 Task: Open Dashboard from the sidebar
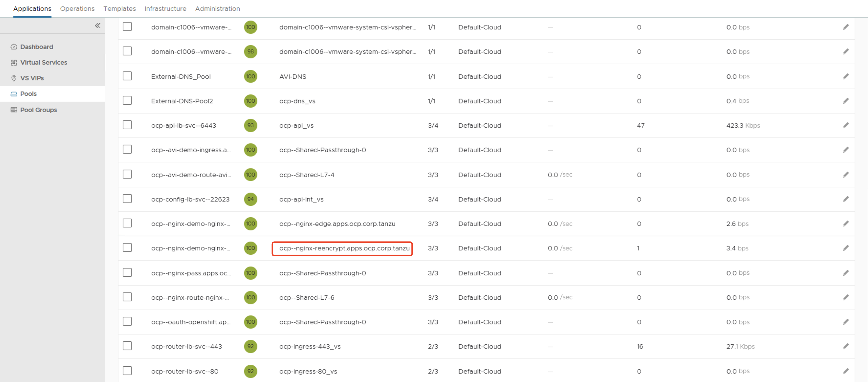pos(36,47)
